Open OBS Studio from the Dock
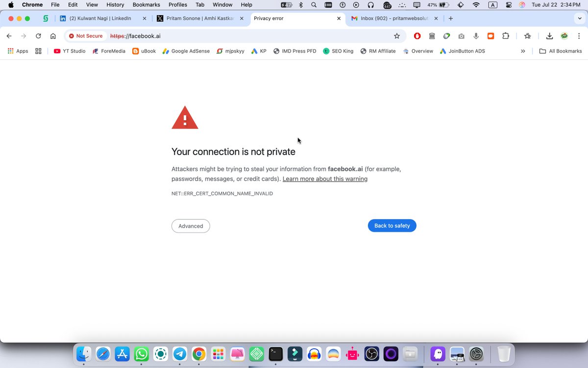 point(372,353)
